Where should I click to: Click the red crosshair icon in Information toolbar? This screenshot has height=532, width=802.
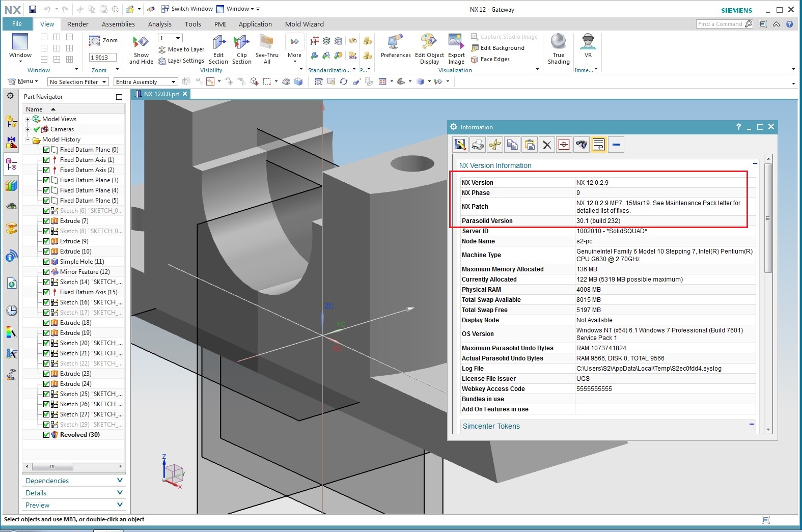pyautogui.click(x=564, y=145)
